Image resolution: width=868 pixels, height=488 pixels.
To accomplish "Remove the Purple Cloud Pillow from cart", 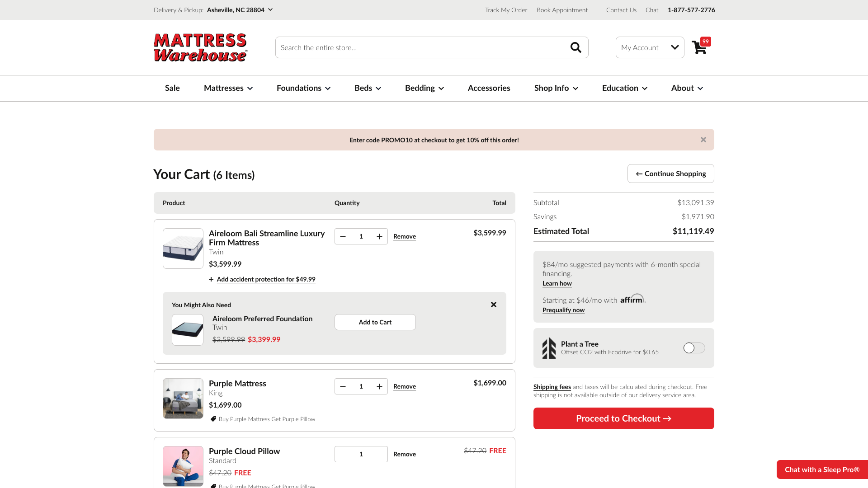I will 404,454.
